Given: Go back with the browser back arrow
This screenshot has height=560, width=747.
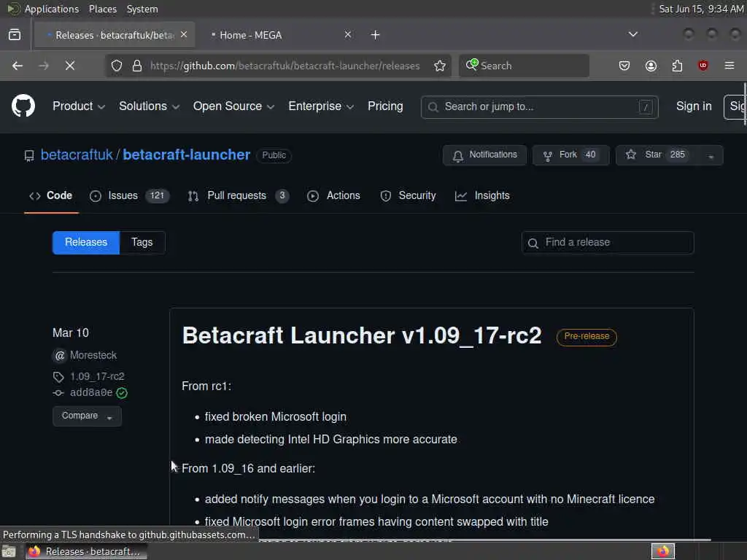Looking at the screenshot, I should [x=18, y=66].
